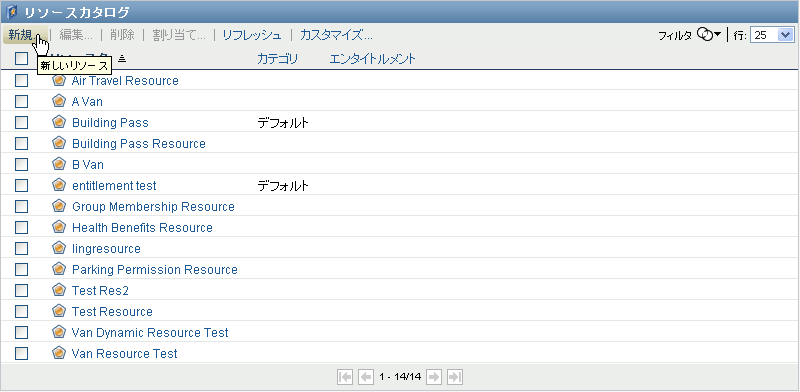800x392 pixels.
Task: Click the icon next to entitlement test
Action: coord(59,185)
